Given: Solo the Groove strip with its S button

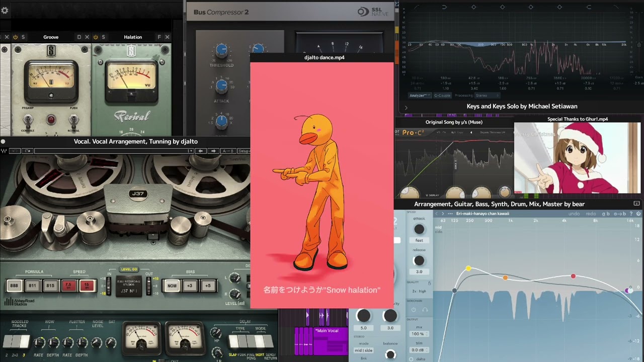Looking at the screenshot, I should [23, 37].
